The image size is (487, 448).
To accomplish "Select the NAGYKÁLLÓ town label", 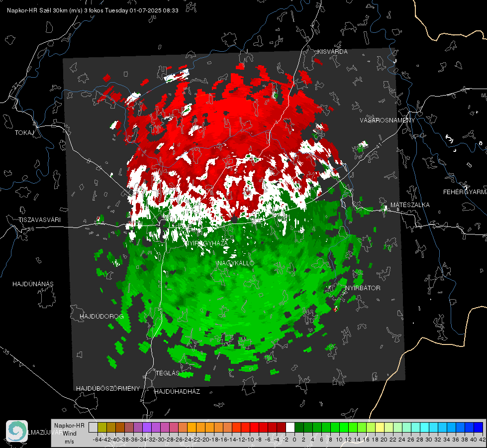I will pyautogui.click(x=236, y=263).
